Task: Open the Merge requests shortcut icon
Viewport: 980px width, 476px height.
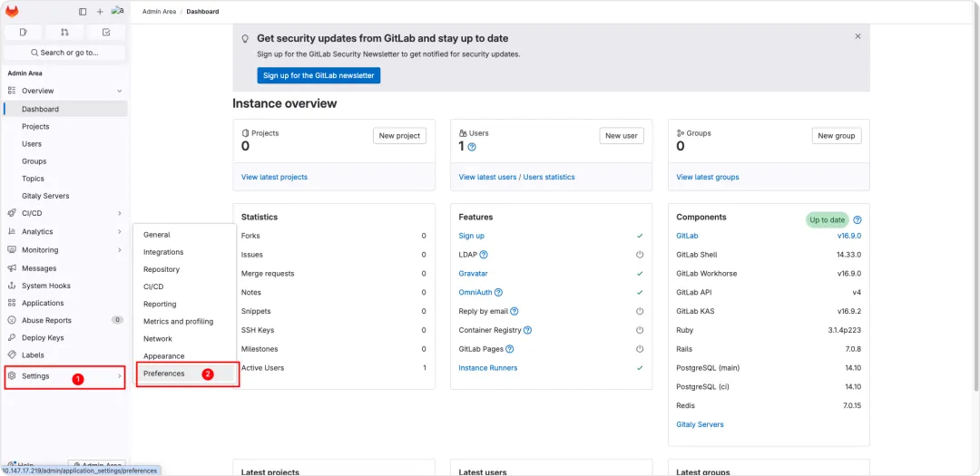Action: (x=64, y=32)
